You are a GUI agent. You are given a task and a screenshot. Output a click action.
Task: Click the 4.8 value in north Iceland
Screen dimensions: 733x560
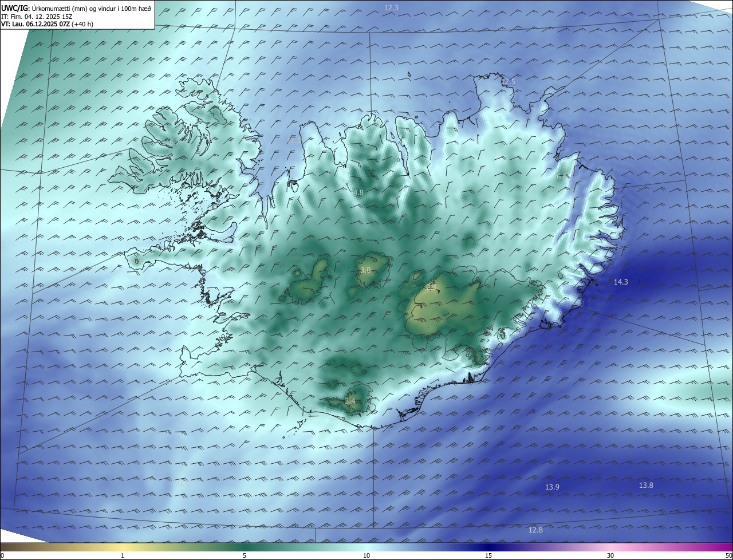[x=358, y=193]
